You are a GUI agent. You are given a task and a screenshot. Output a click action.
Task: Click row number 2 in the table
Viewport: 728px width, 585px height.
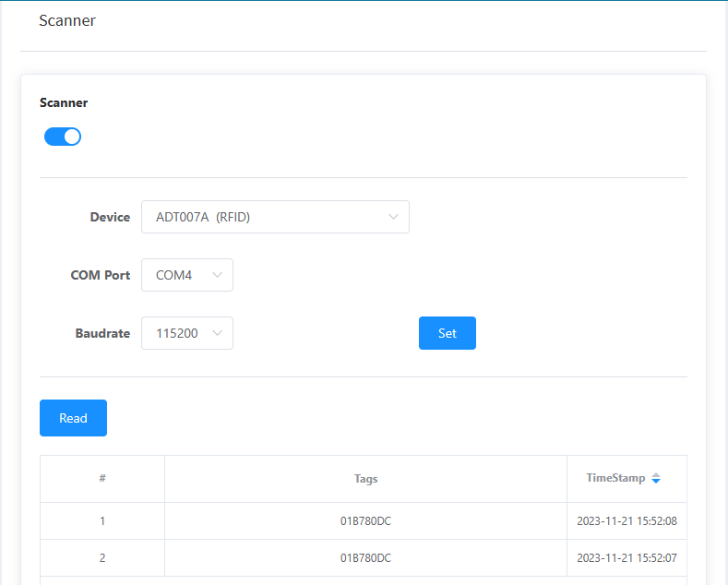click(102, 558)
